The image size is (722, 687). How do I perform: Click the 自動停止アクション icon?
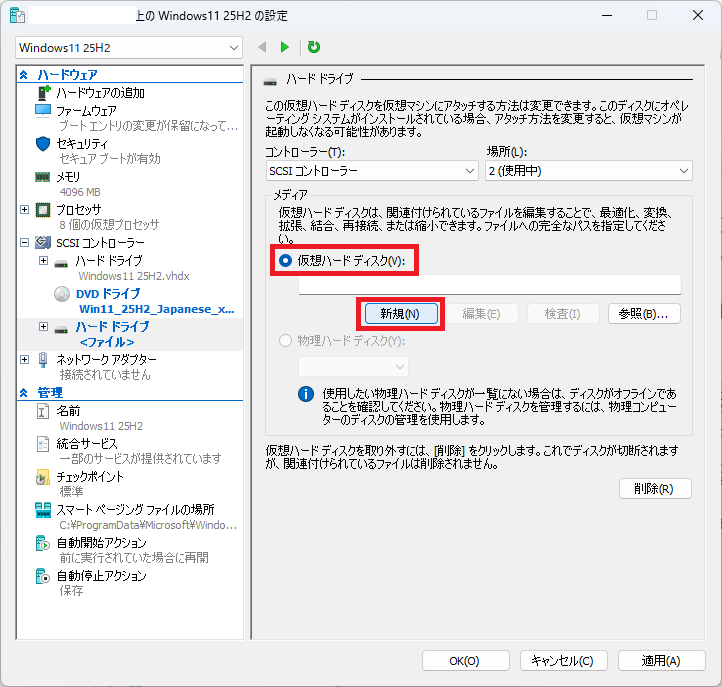pos(43,576)
